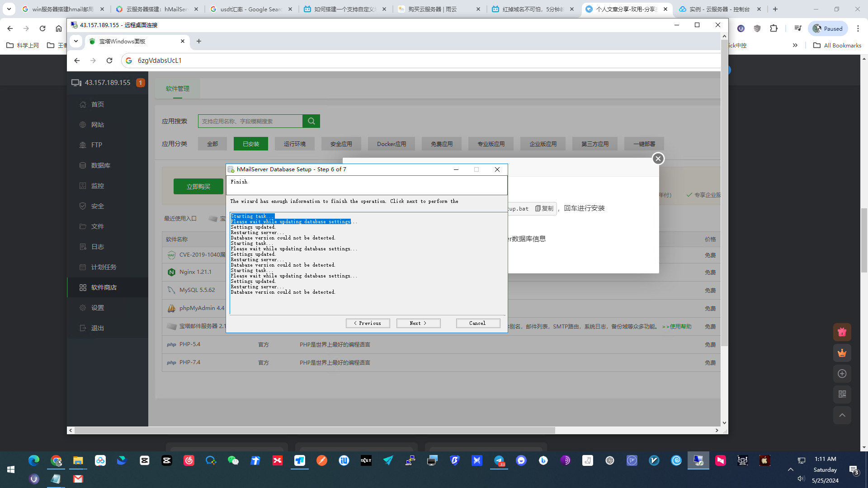Click the PHP-7.4 software row
The height and width of the screenshot is (488, 868).
point(441,362)
